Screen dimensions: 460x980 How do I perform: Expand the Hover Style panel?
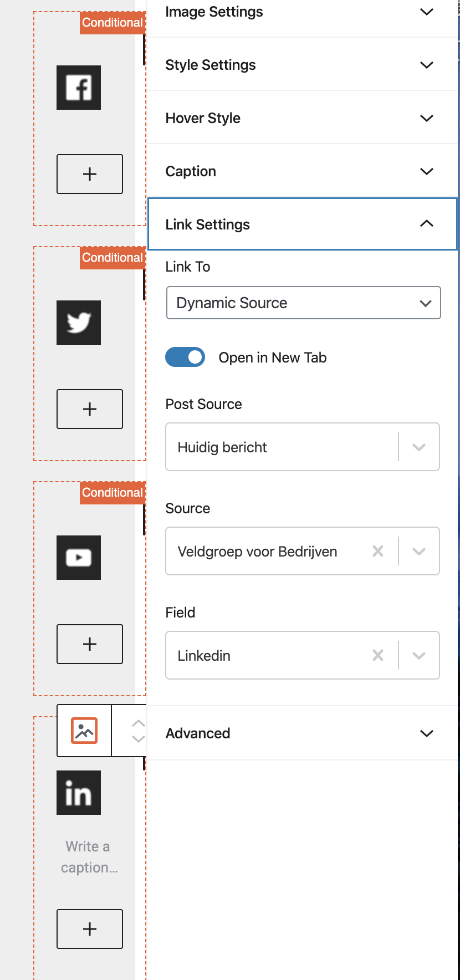click(302, 118)
